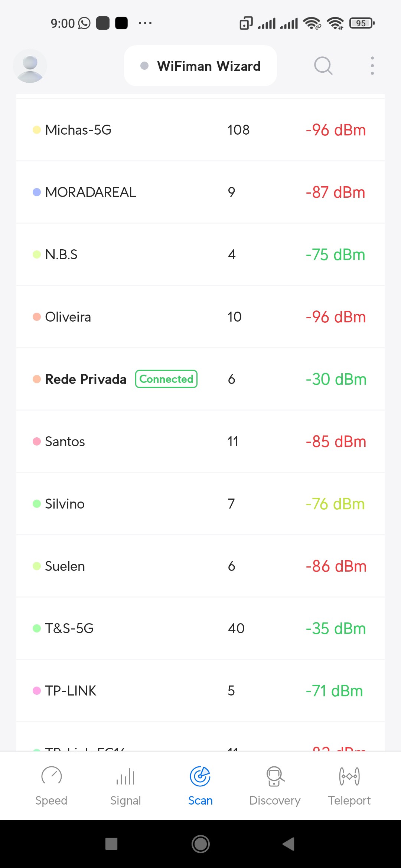Click the TP-LINK color dot
The height and width of the screenshot is (868, 401).
click(37, 691)
